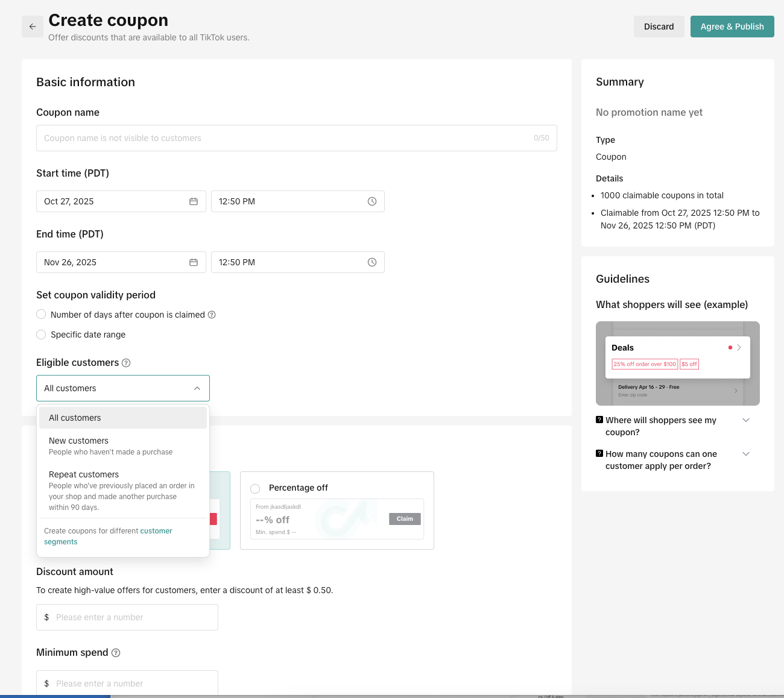Click the end time clock icon
784x698 pixels.
[x=372, y=262]
